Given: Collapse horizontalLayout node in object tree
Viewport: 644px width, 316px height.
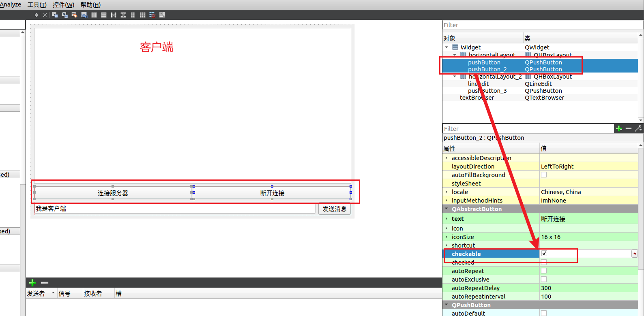Looking at the screenshot, I should pos(455,55).
